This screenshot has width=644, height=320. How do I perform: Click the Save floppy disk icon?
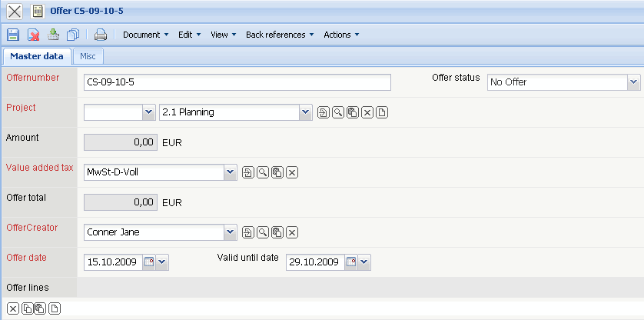(x=12, y=35)
